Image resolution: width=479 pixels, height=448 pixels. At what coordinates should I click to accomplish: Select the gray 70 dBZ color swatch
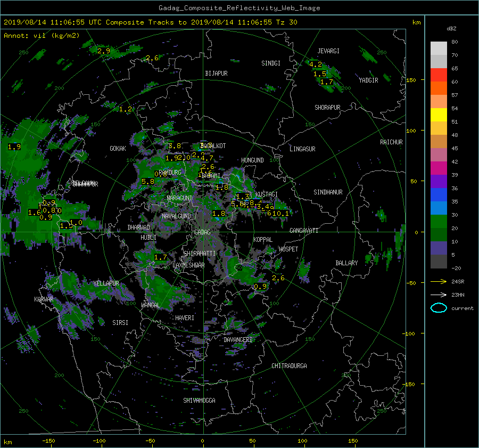439,48
